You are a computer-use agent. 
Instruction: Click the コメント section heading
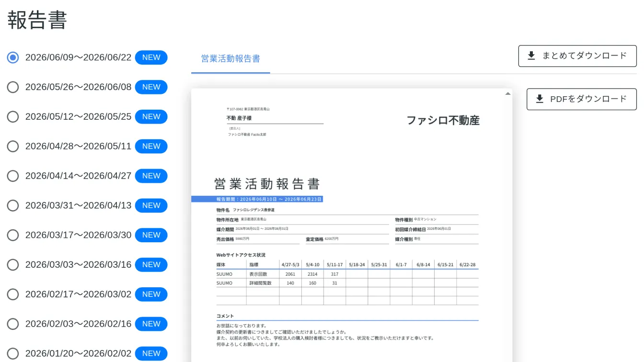pos(225,316)
